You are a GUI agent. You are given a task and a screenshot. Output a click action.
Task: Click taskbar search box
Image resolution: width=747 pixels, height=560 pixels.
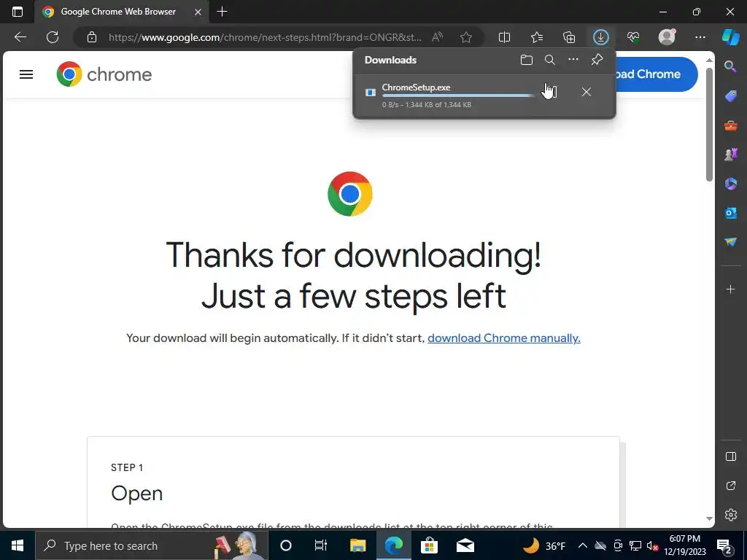click(152, 545)
